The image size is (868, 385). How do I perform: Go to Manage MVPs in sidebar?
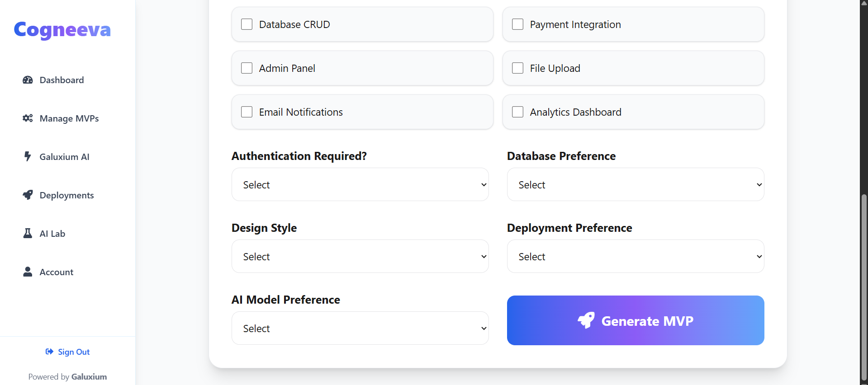(x=69, y=118)
